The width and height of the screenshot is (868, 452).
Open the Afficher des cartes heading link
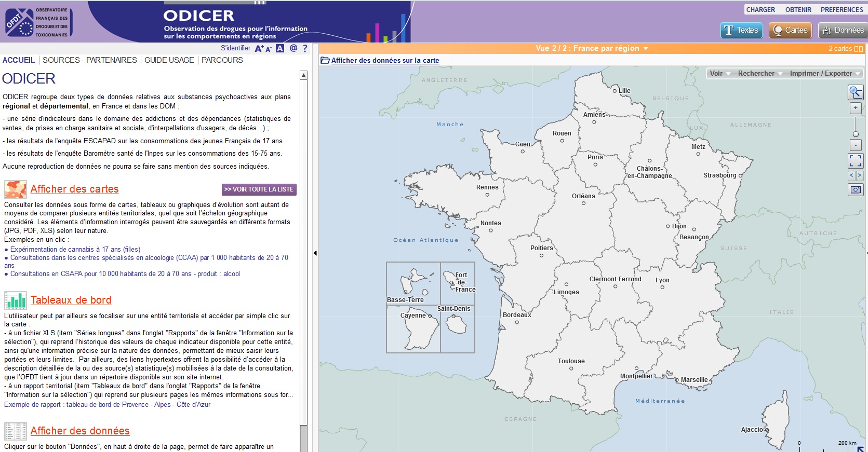tap(75, 189)
